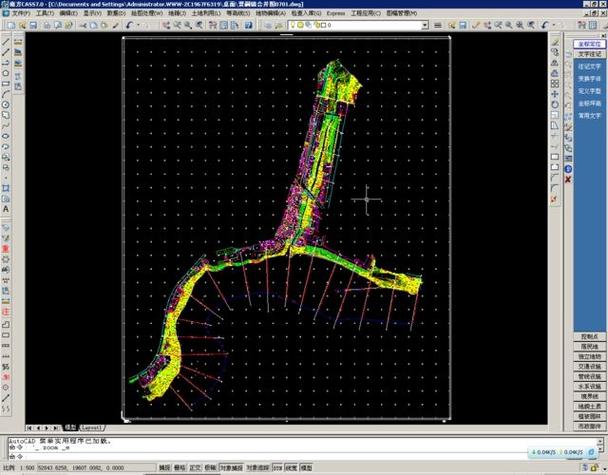Click the 文字注记 button in the right panel
This screenshot has height=475, width=608.
tap(589, 54)
